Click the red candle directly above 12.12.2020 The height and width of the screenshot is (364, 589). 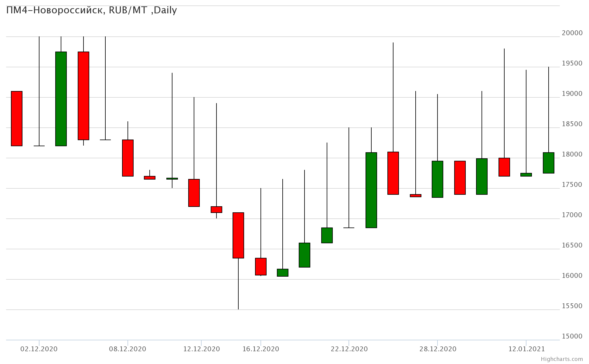pos(194,193)
